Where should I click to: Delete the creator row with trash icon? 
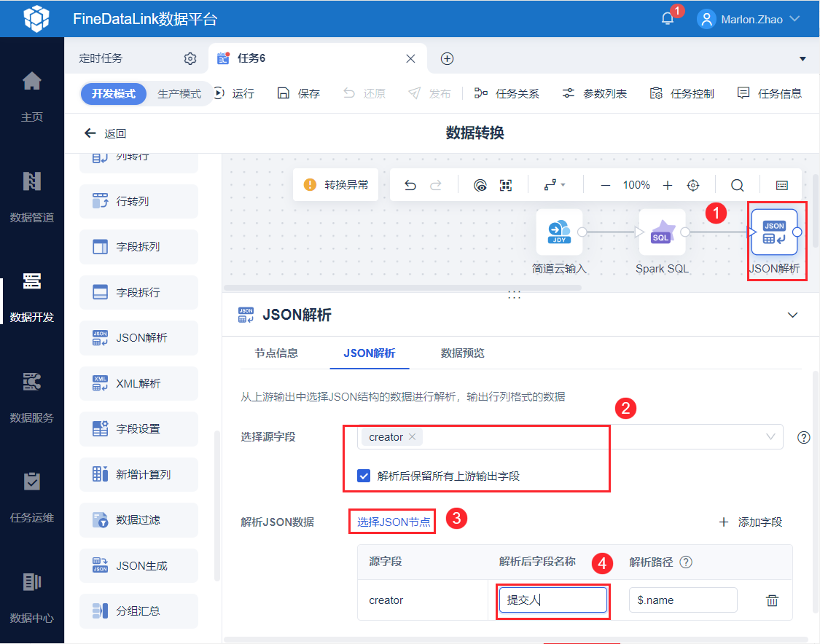(x=772, y=600)
